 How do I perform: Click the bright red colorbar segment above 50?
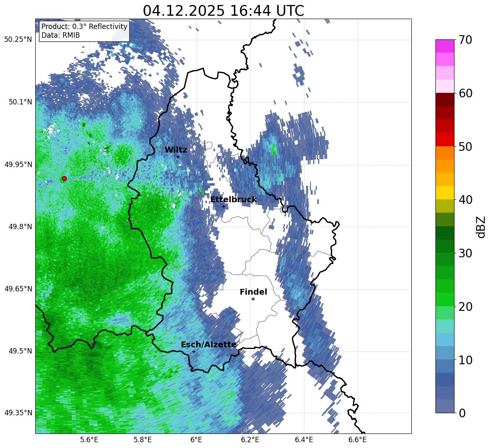[x=445, y=140]
